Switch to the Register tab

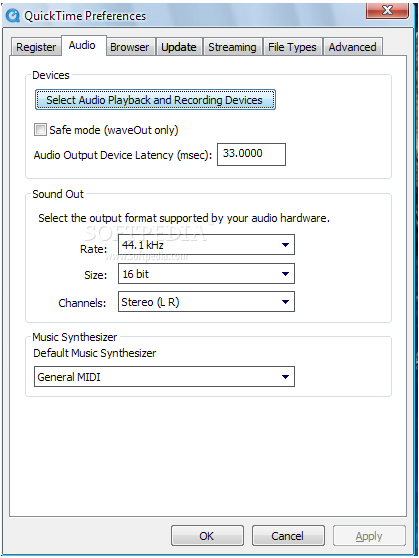click(x=36, y=47)
